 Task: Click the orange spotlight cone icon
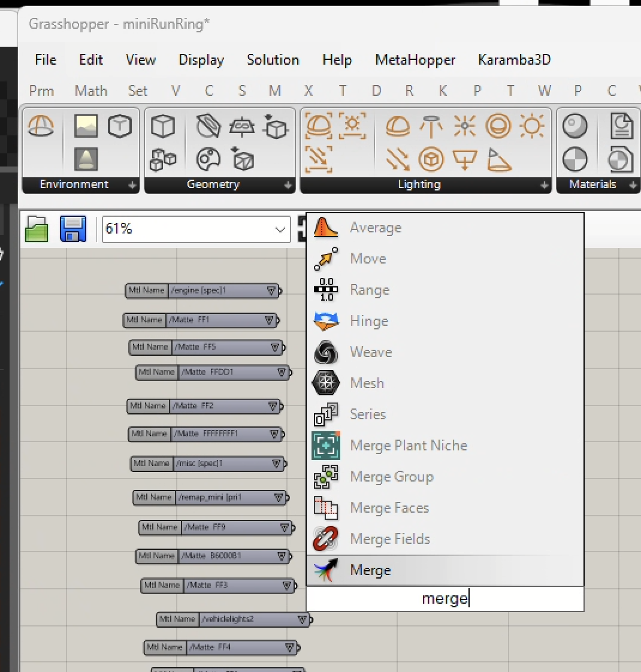[499, 160]
